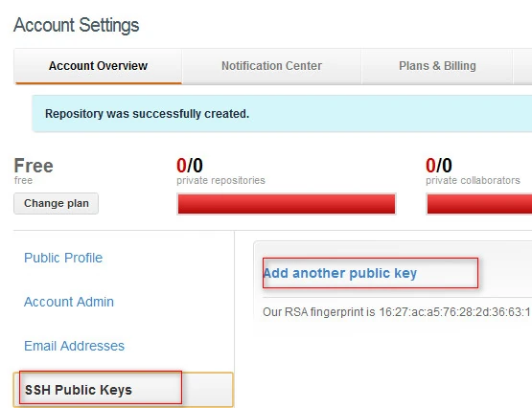Click the Repository was successfully created notice
The image size is (532, 408).
click(282, 114)
